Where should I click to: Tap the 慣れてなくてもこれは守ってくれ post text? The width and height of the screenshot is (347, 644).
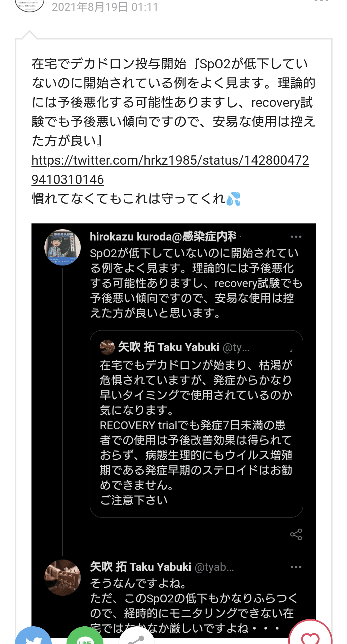click(x=129, y=199)
